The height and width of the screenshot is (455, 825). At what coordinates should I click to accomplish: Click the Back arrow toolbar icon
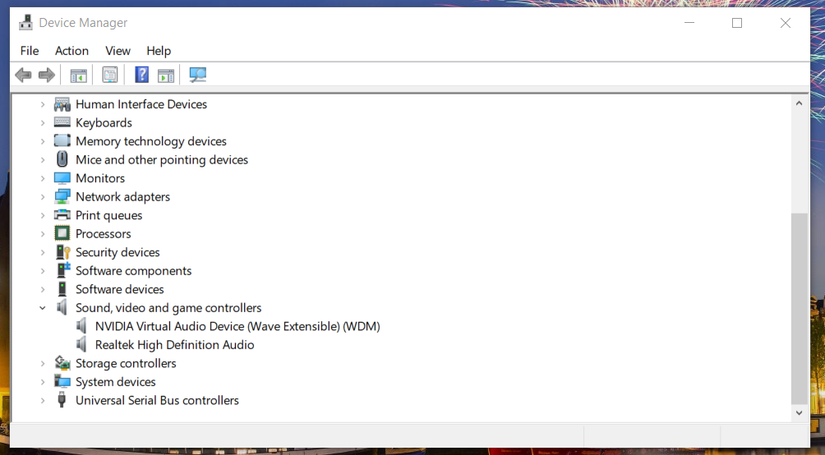23,75
